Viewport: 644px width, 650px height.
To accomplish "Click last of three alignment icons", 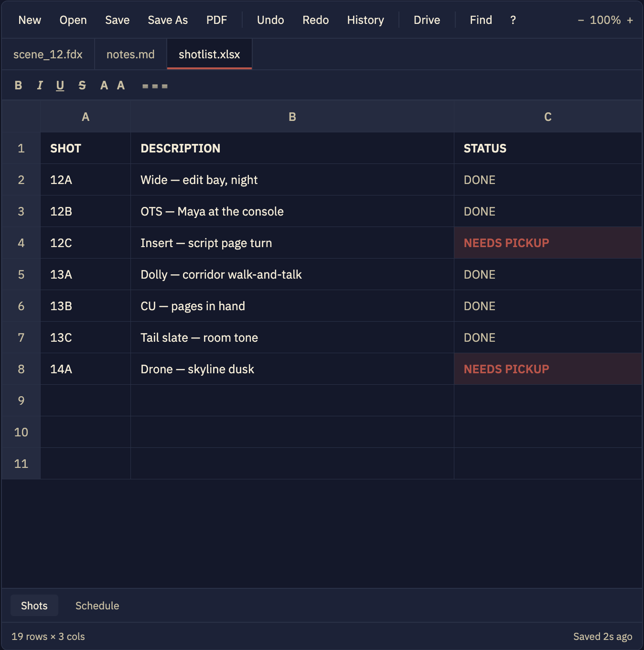I will pos(165,87).
